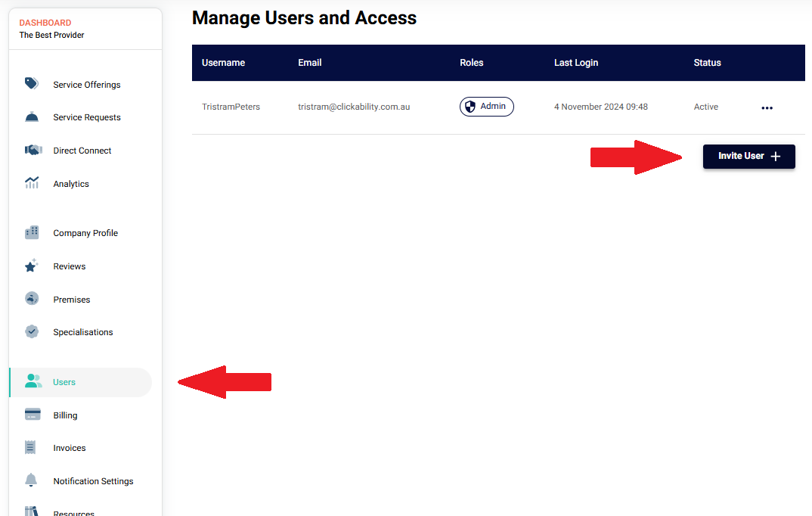Select the Users menu item

tap(81, 382)
